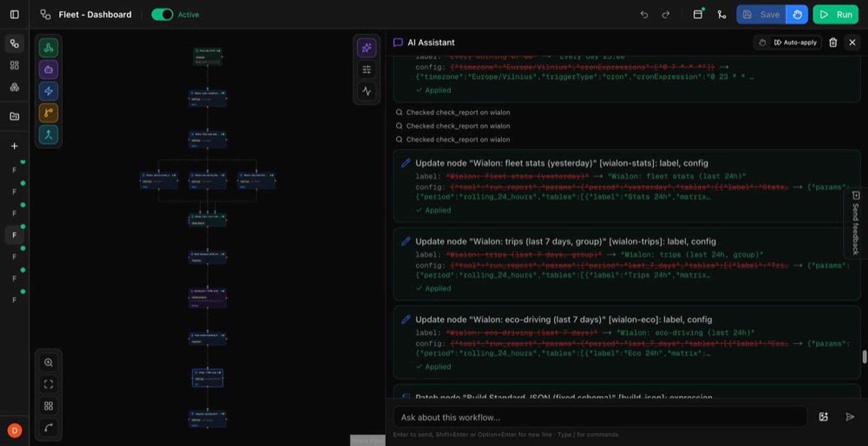Auto-arrange nodes with grid layout icon
The width and height of the screenshot is (868, 446).
[49, 406]
